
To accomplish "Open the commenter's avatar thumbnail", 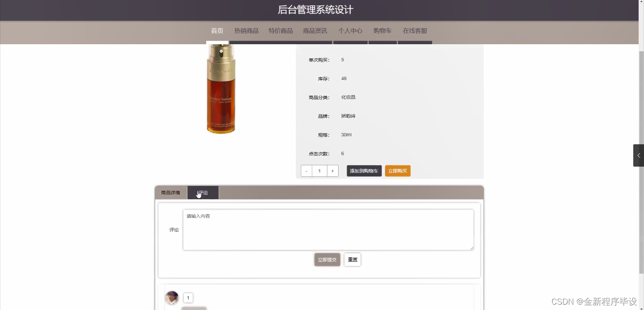I will click(172, 297).
